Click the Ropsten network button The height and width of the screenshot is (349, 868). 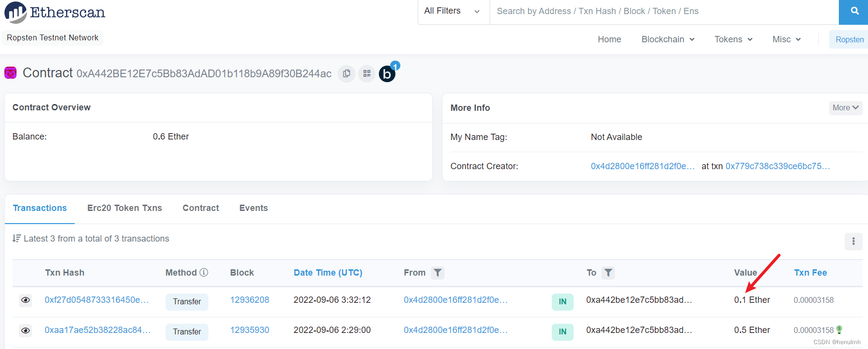click(x=850, y=39)
